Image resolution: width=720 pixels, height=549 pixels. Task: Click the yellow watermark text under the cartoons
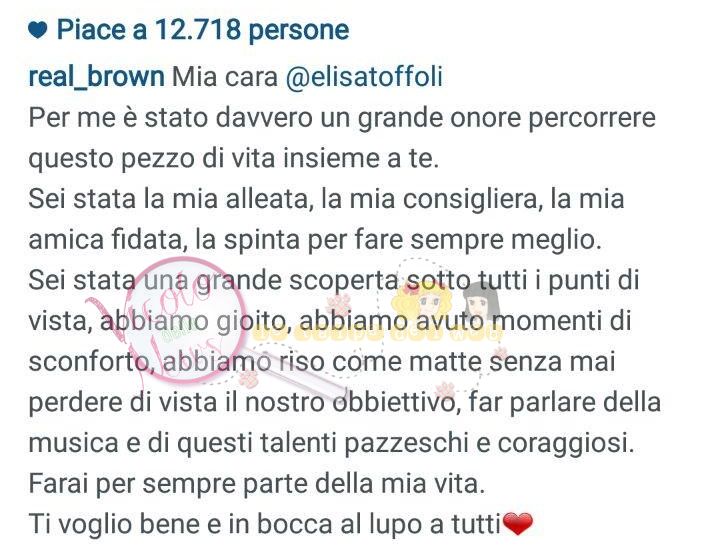click(379, 334)
